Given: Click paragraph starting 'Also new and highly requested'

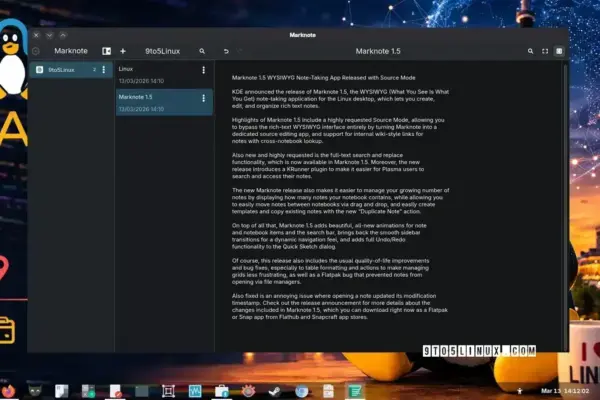Looking at the screenshot, I should pos(328,166).
